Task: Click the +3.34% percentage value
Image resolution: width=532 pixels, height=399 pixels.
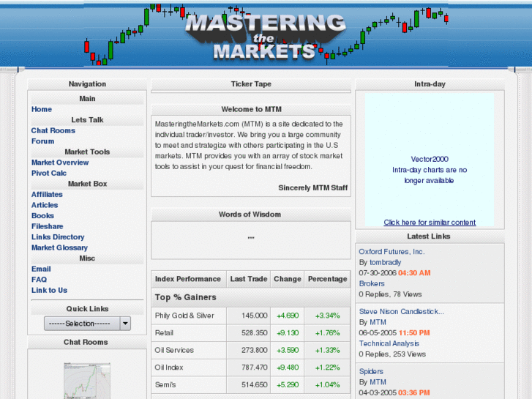Action: click(327, 316)
